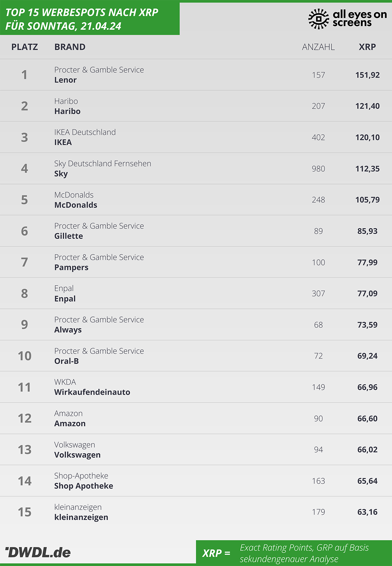Click the ANZAHL column header
The width and height of the screenshot is (392, 566).
coord(318,47)
